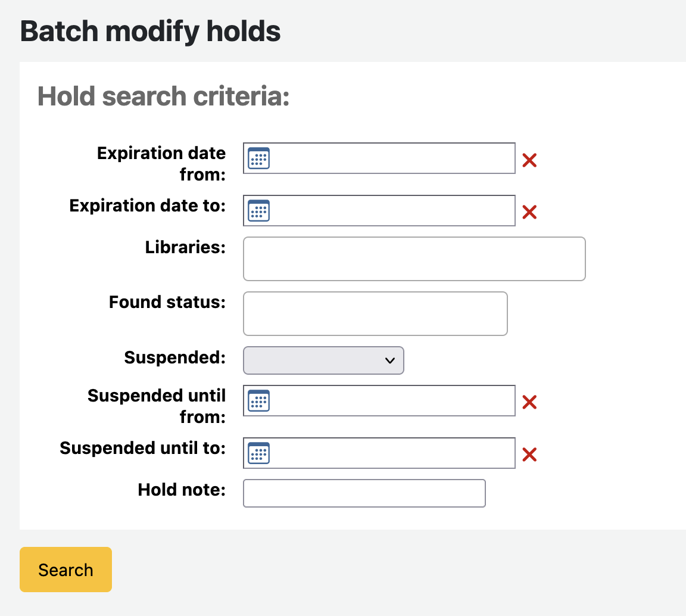Clear Expiration date to with red X
The height and width of the screenshot is (616, 686).
coord(529,212)
